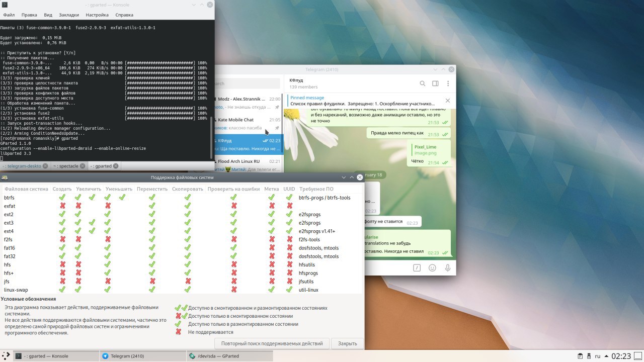Open bot commands slash icon in Telegram
The width and height of the screenshot is (644, 362).
417,268
